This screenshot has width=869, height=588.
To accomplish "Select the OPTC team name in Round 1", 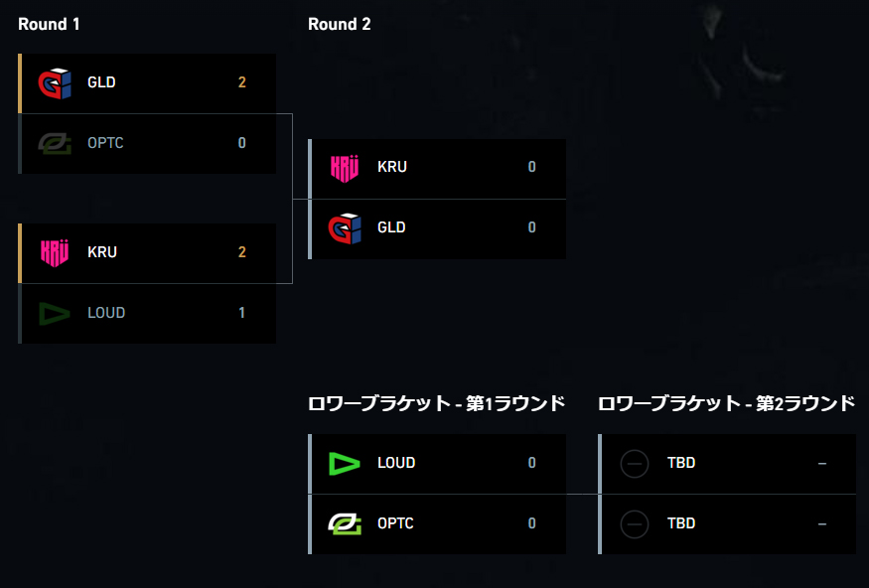I will click(105, 143).
